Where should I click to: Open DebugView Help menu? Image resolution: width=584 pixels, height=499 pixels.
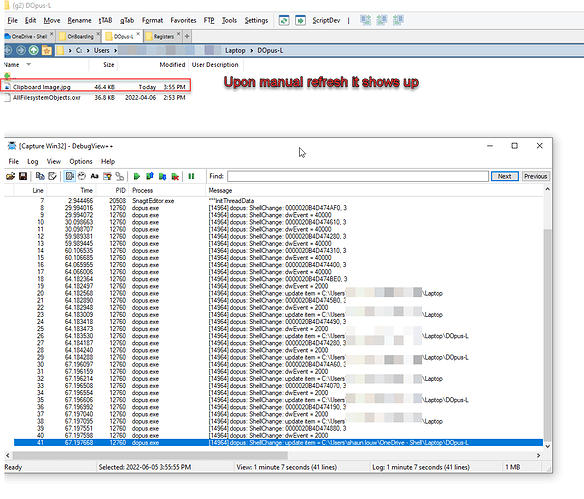(108, 161)
